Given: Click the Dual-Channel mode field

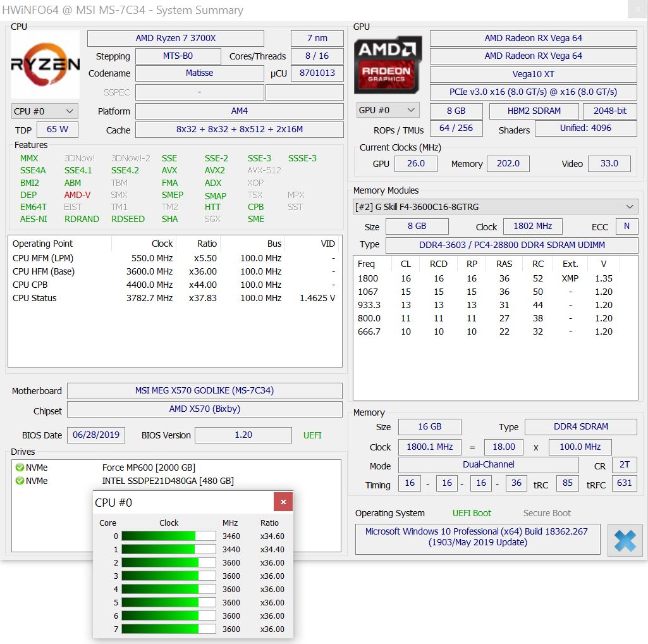Looking at the screenshot, I should [x=489, y=464].
